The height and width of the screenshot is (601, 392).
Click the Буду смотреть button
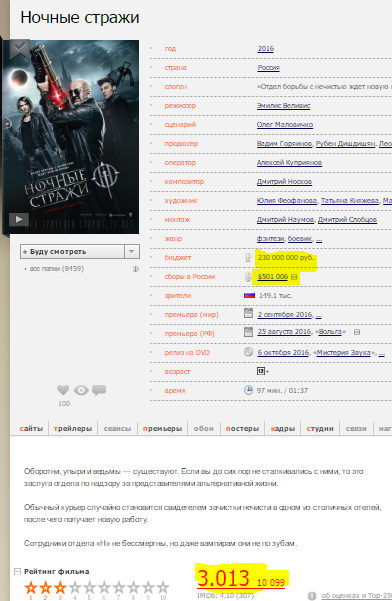(72, 251)
